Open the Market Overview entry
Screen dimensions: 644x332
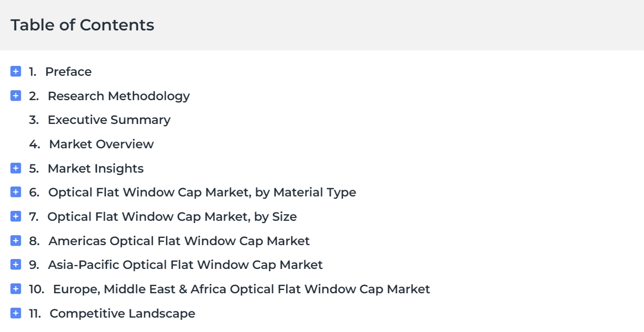[x=101, y=144]
